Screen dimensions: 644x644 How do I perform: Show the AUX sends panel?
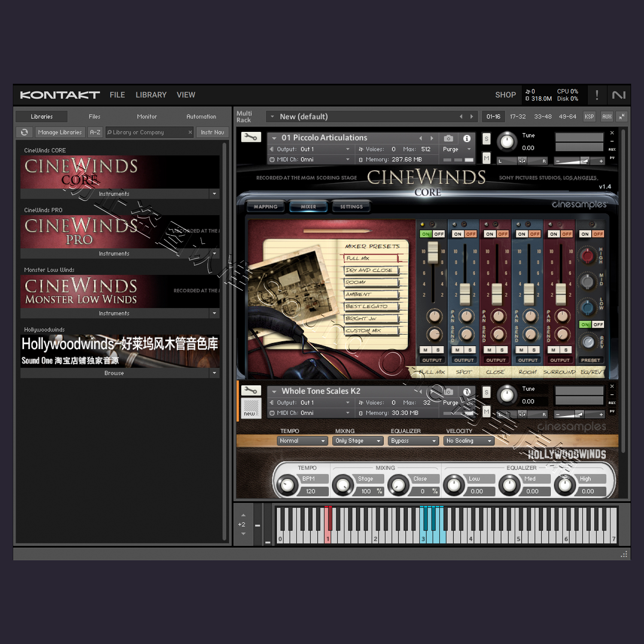(607, 116)
